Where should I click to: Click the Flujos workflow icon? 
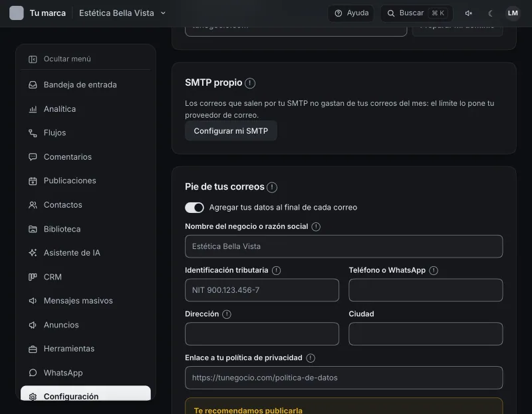[33, 133]
